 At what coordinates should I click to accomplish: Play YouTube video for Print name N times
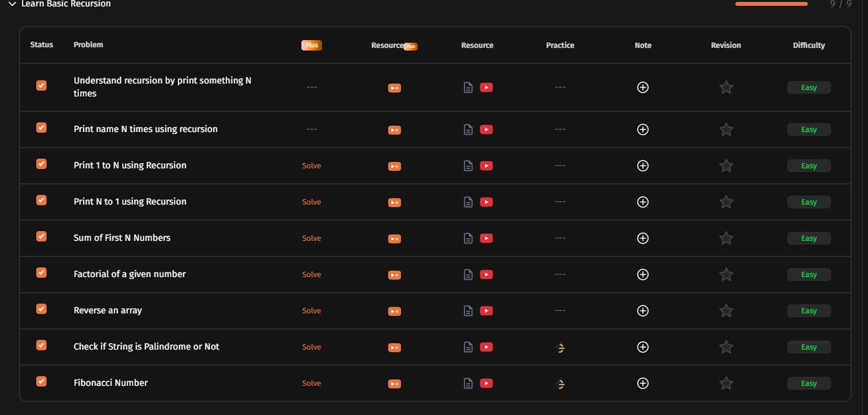coord(486,129)
